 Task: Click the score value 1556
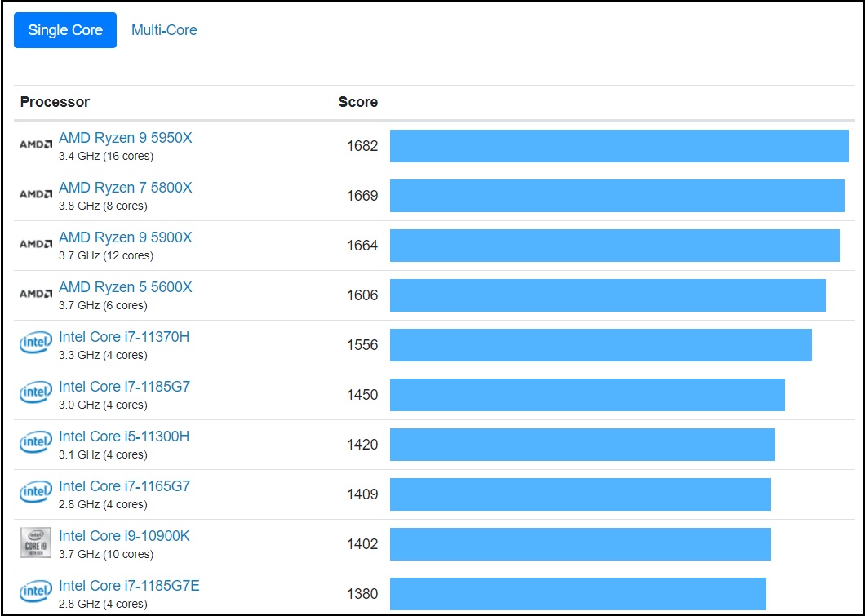[362, 345]
